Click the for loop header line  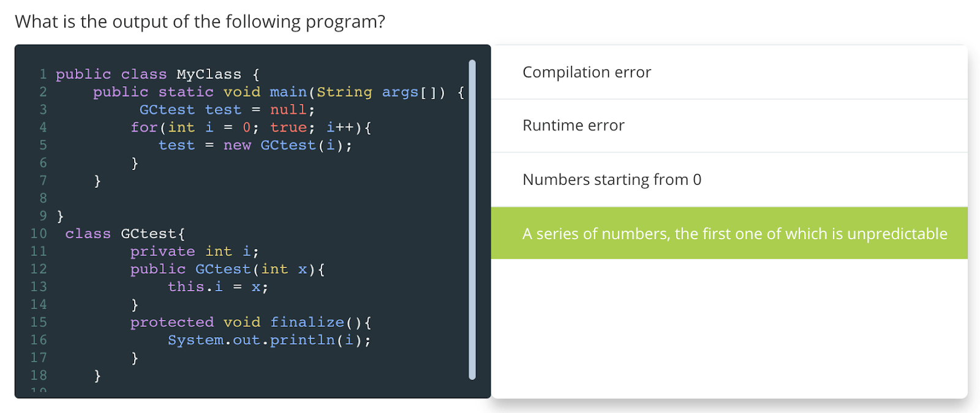point(251,128)
